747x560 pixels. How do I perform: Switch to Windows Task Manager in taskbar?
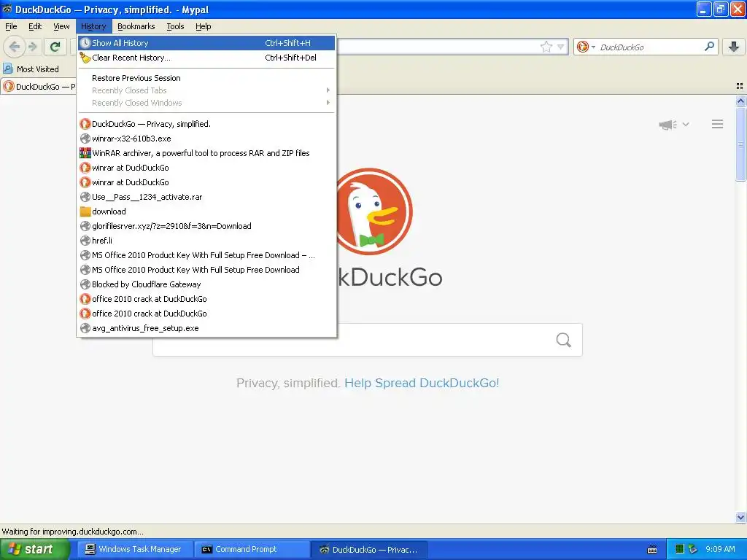[133, 549]
